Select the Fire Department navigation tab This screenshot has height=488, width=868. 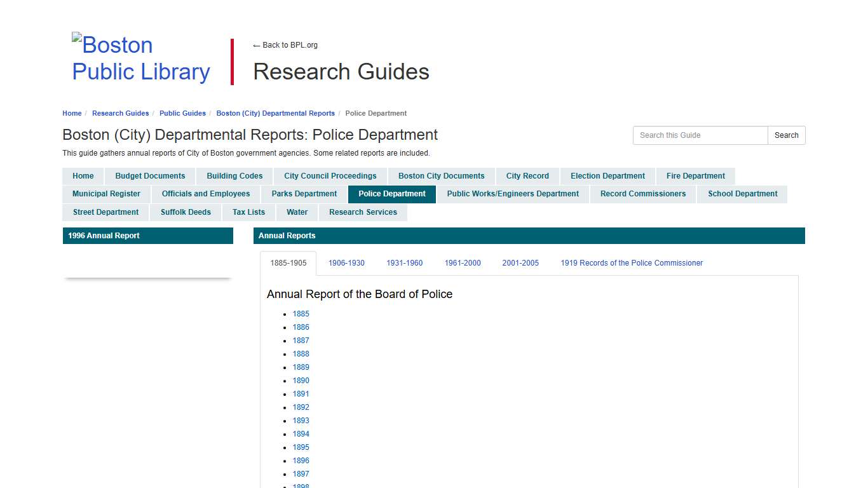pyautogui.click(x=695, y=176)
